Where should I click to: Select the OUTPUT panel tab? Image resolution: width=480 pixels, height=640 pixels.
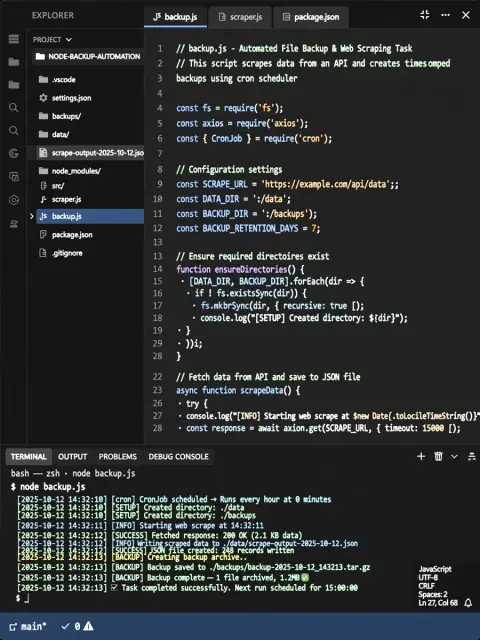click(x=72, y=456)
